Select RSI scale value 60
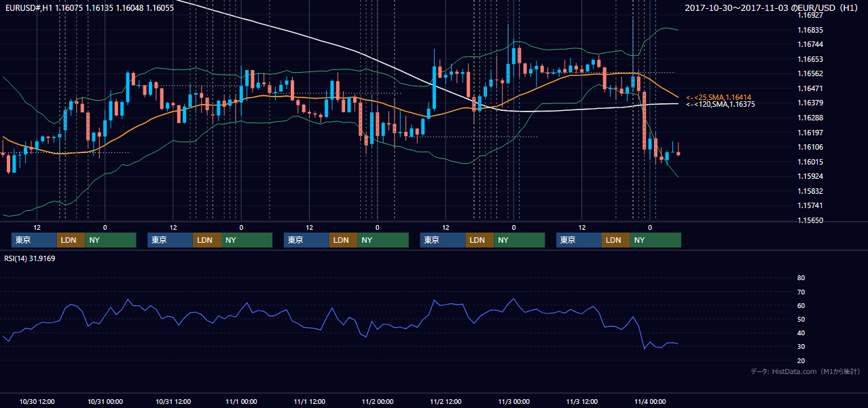This screenshot has height=408, width=868. click(801, 305)
